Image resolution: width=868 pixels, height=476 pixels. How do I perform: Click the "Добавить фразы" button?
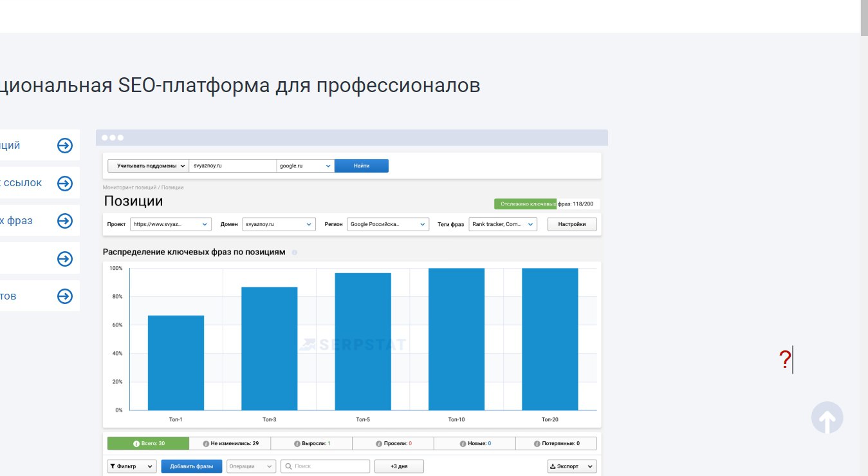click(x=192, y=466)
